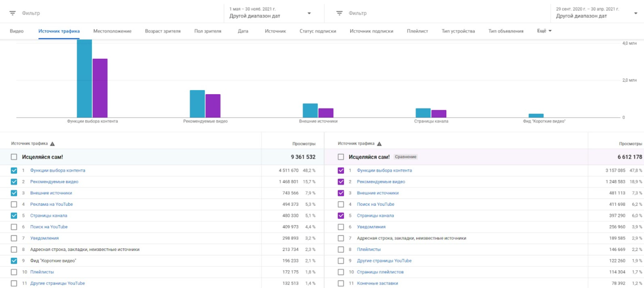Image resolution: width=644 pixels, height=288 pixels.
Task: Expand the Ещё tab menu
Action: [x=544, y=31]
